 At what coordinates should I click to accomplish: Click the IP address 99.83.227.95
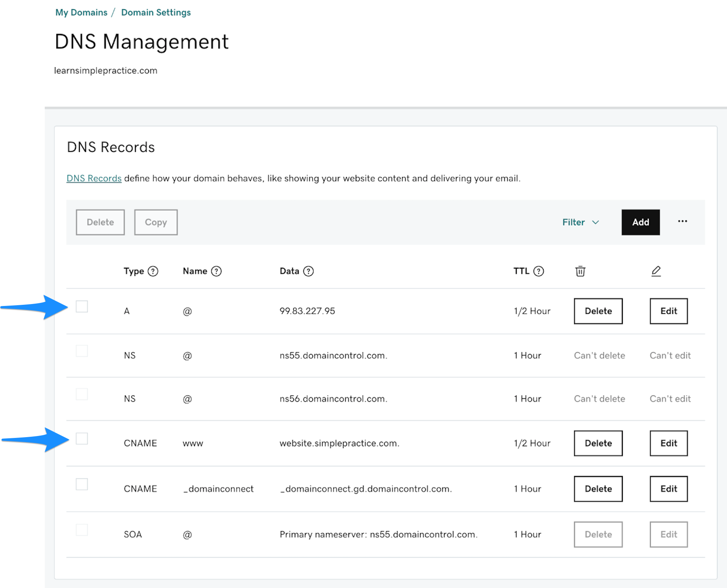(307, 311)
